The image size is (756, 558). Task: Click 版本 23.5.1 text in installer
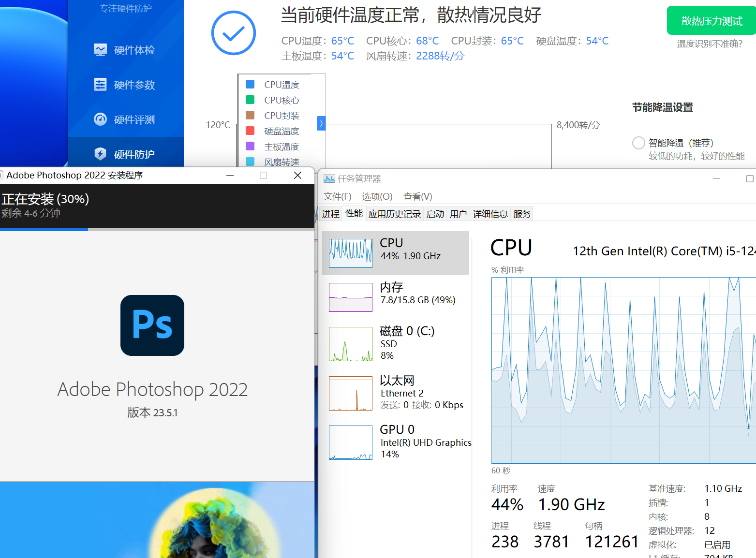(152, 412)
